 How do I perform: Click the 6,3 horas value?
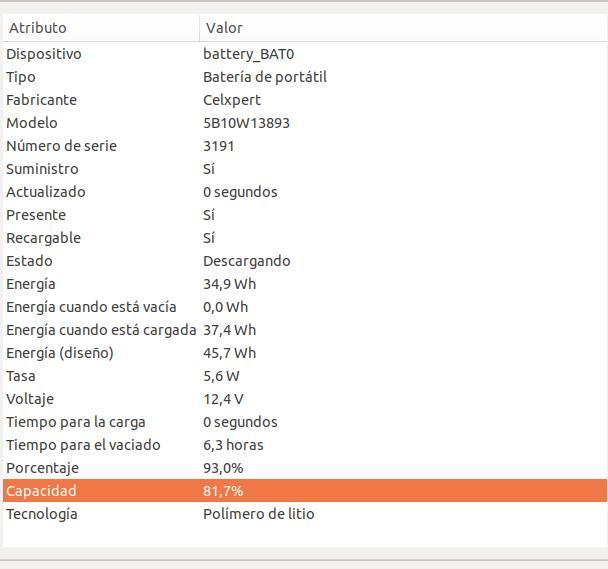233,445
